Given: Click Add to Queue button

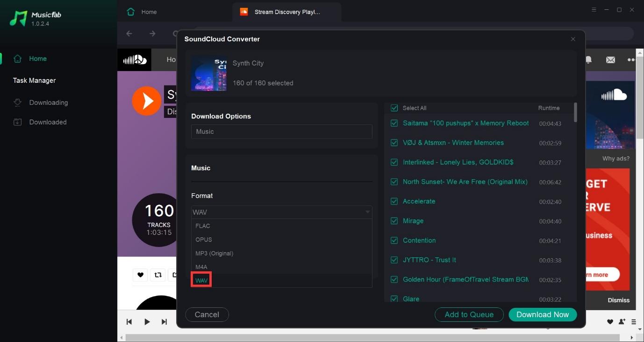Looking at the screenshot, I should [x=469, y=314].
